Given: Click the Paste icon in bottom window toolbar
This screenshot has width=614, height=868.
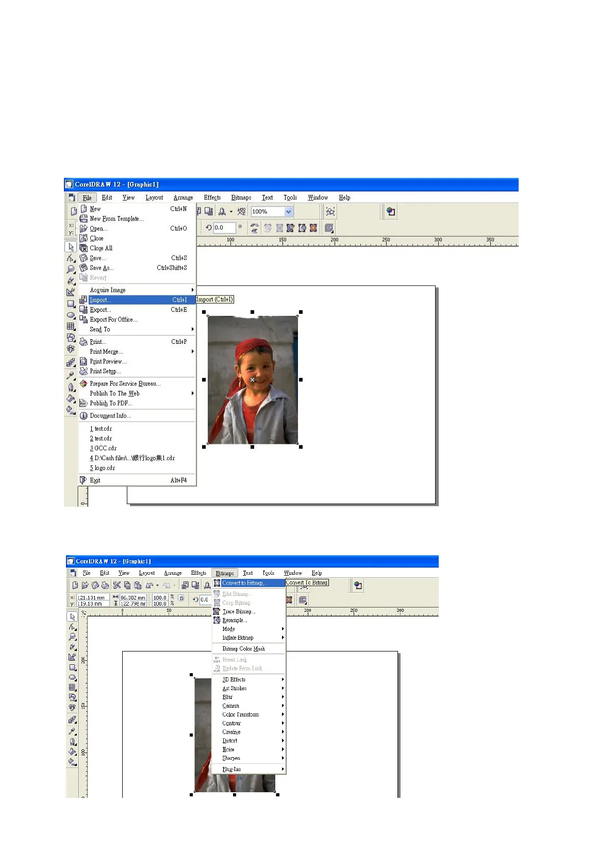Looking at the screenshot, I should coord(138,585).
